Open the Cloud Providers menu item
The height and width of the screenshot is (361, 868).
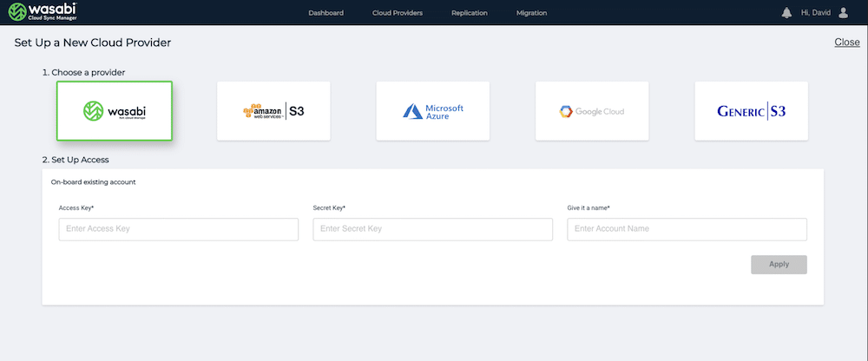point(398,13)
